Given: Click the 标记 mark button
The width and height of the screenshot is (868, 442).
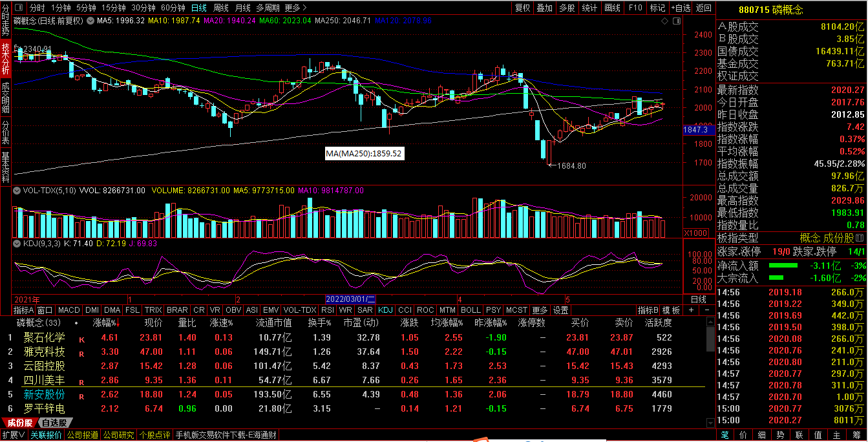Looking at the screenshot, I should [x=657, y=8].
